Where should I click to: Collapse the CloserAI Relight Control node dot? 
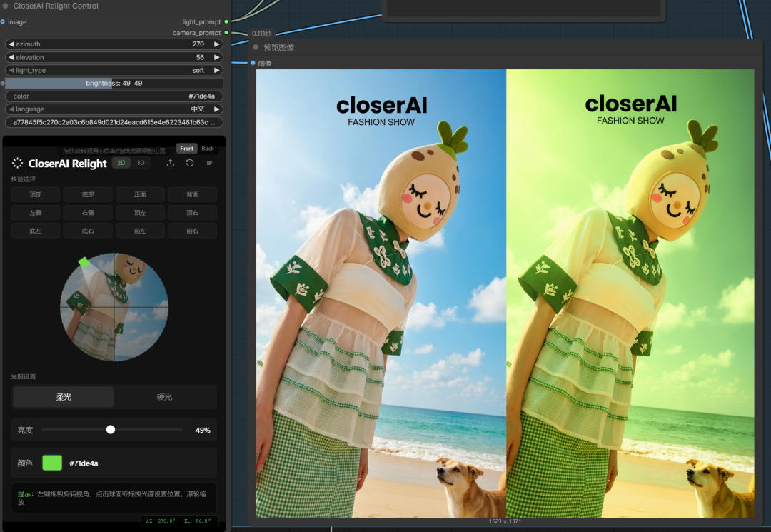(6, 6)
